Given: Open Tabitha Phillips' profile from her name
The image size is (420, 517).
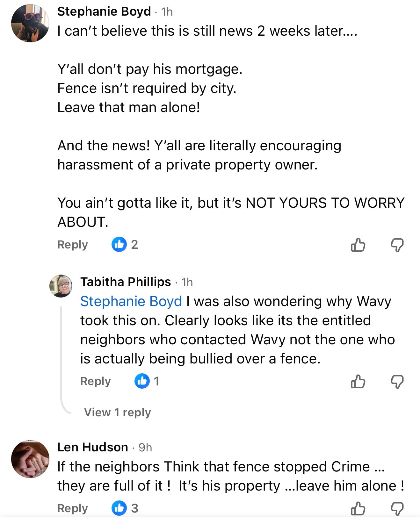Looking at the screenshot, I should (126, 282).
